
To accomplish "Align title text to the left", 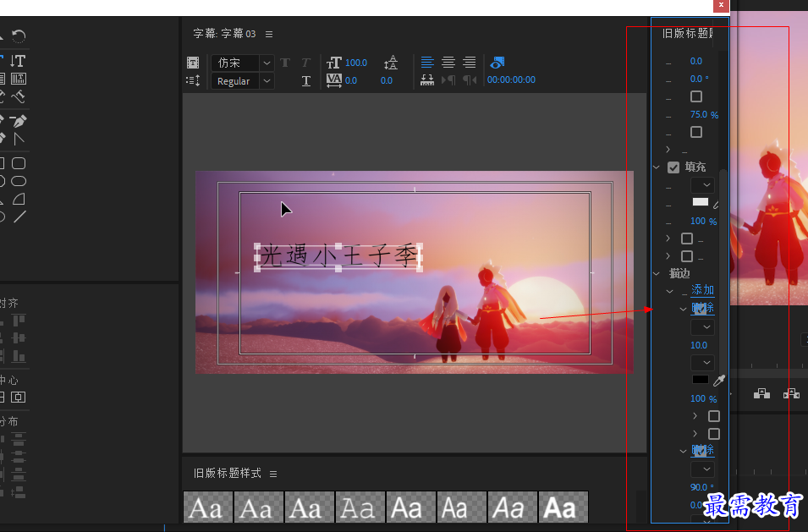I will [427, 63].
